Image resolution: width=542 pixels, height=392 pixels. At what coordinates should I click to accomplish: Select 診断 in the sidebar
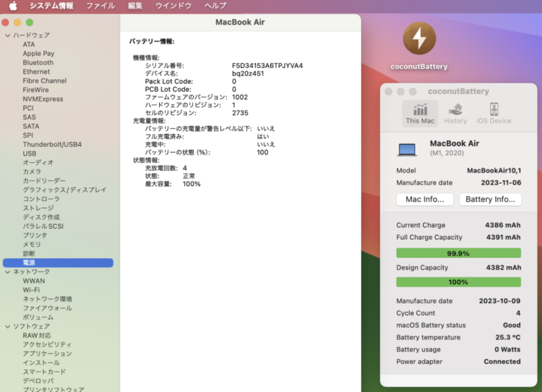29,254
